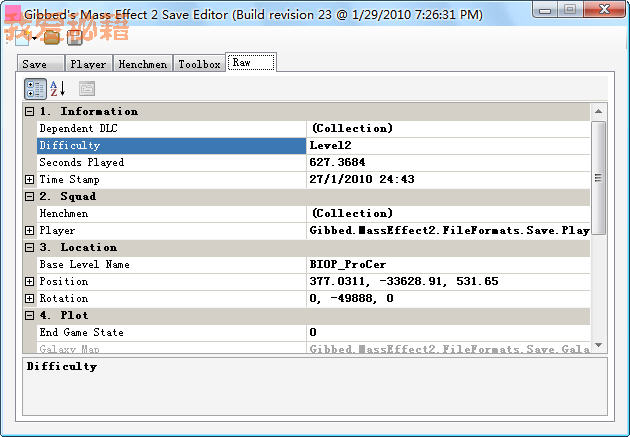
Task: Collapse the 2. Squad category
Action: tap(30, 197)
